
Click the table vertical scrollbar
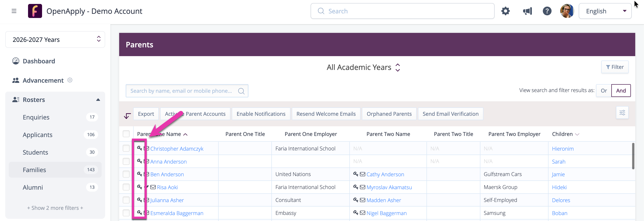coord(633,156)
